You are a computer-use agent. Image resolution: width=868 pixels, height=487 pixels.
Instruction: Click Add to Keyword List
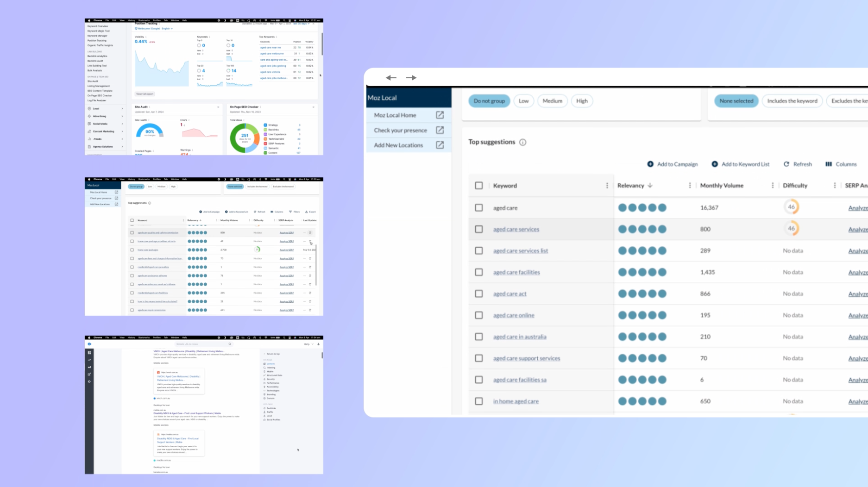tap(740, 164)
